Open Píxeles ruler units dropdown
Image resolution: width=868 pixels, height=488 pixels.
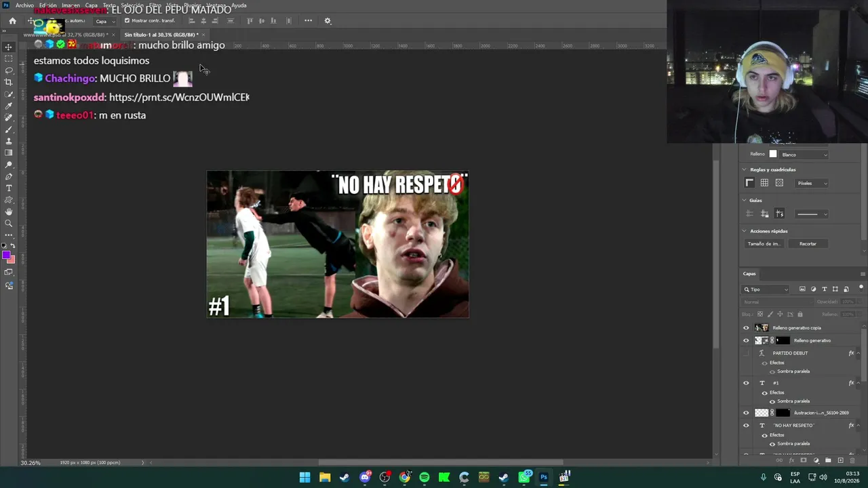click(812, 183)
